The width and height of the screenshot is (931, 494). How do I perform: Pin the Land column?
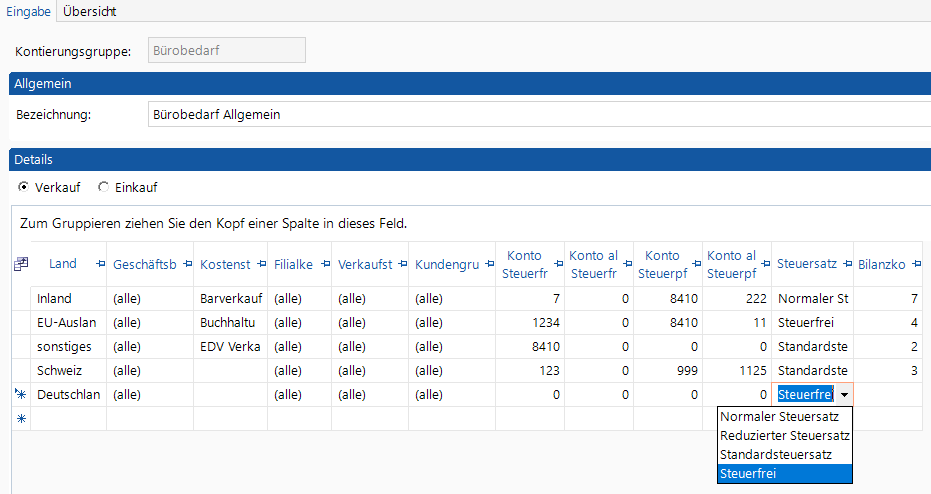click(x=100, y=264)
